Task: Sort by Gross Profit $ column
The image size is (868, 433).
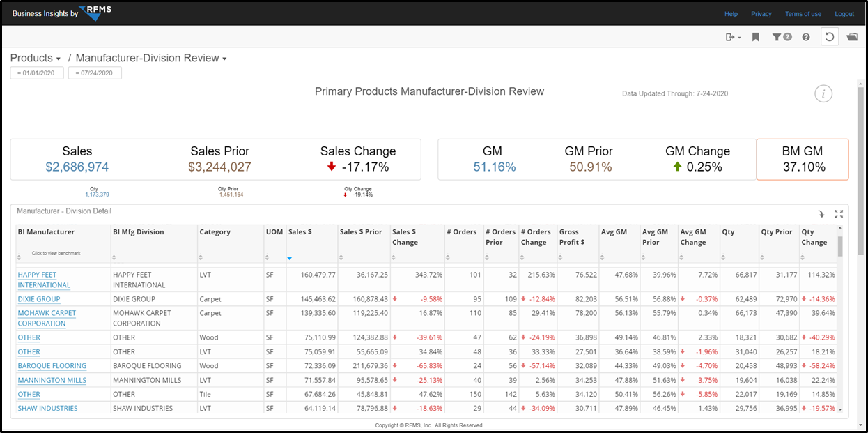Action: click(x=561, y=258)
